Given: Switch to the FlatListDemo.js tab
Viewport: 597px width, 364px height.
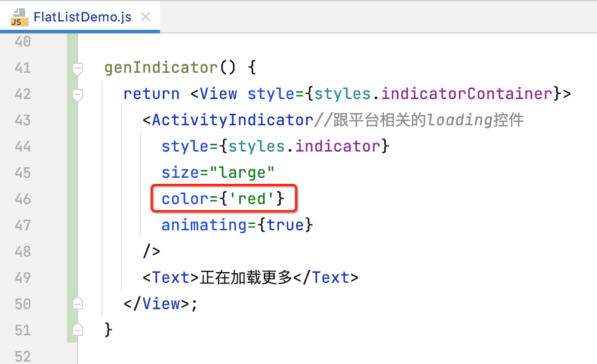Looking at the screenshot, I should (82, 17).
